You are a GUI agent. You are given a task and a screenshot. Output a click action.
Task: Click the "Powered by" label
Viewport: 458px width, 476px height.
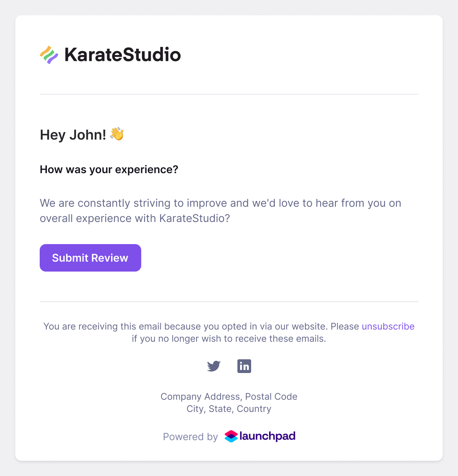(190, 437)
